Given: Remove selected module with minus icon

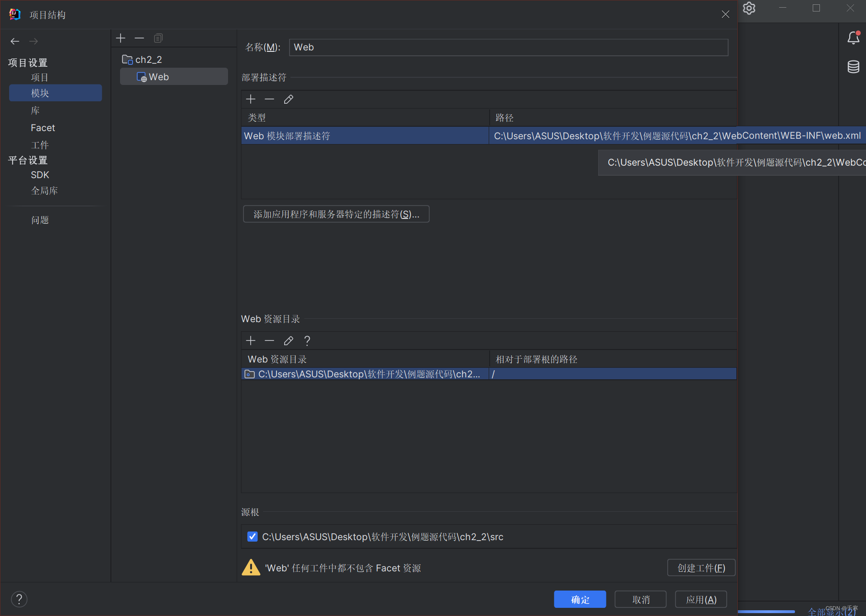Looking at the screenshot, I should [139, 38].
